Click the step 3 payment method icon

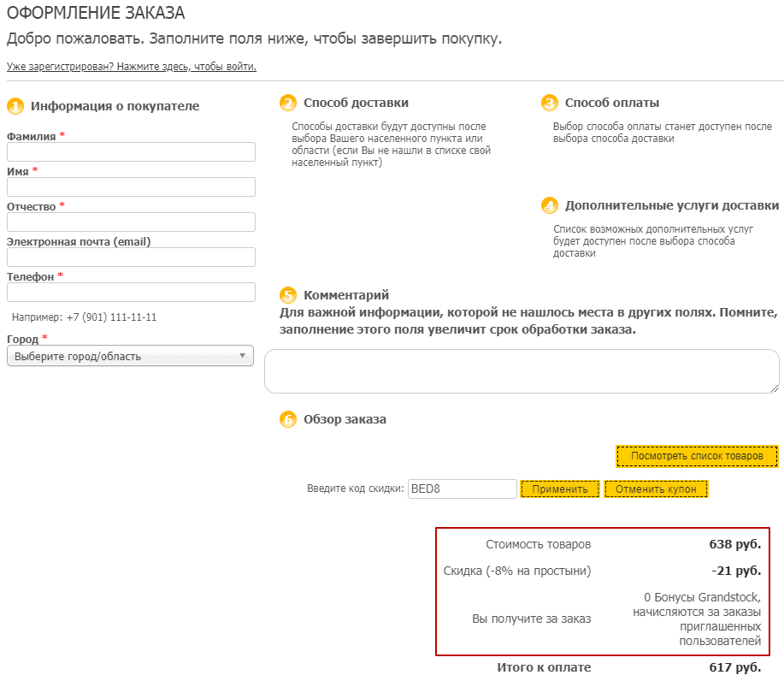pos(550,104)
